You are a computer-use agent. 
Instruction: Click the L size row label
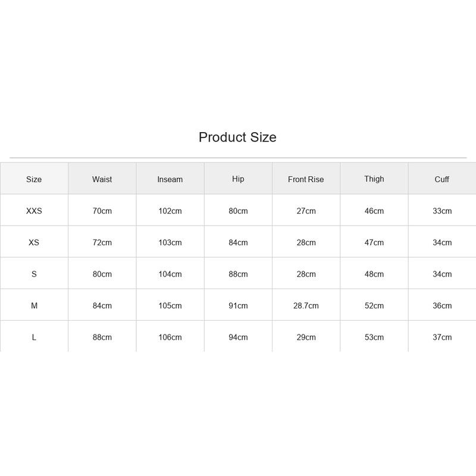click(34, 337)
